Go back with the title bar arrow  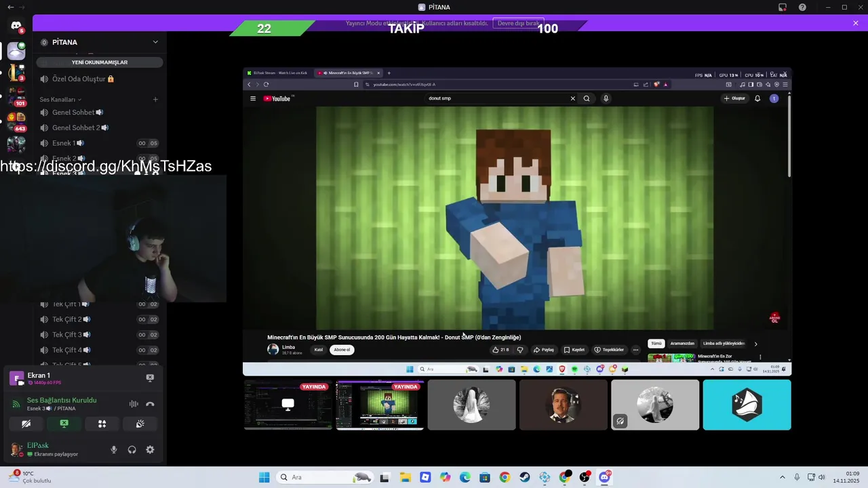(x=10, y=7)
